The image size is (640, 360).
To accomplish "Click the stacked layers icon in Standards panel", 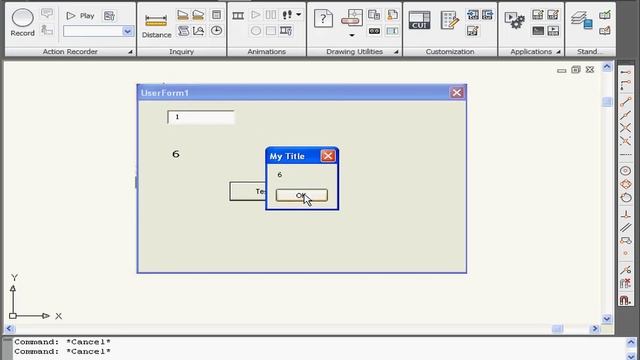I will (582, 20).
